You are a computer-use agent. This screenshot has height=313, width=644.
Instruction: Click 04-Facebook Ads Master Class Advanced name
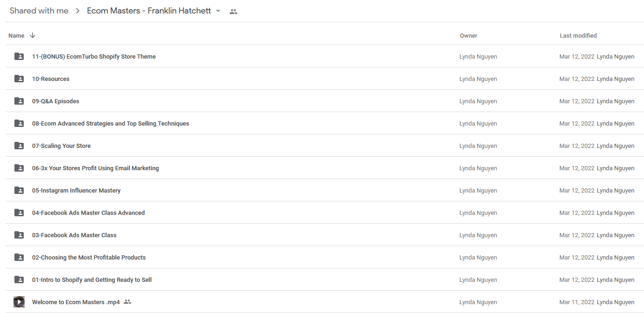point(88,213)
